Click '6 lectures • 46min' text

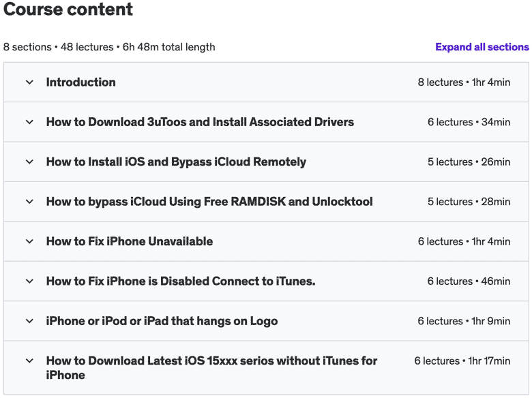469,281
